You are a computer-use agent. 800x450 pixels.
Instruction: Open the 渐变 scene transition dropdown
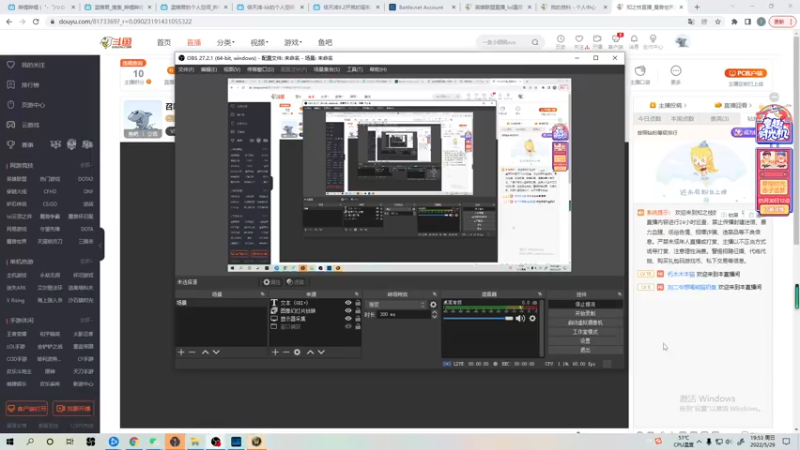click(x=396, y=305)
